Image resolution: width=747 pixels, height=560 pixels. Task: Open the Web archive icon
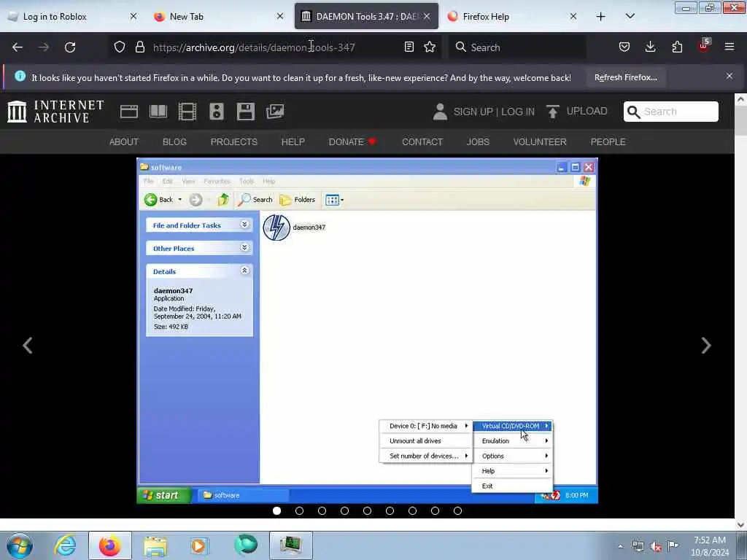point(129,112)
